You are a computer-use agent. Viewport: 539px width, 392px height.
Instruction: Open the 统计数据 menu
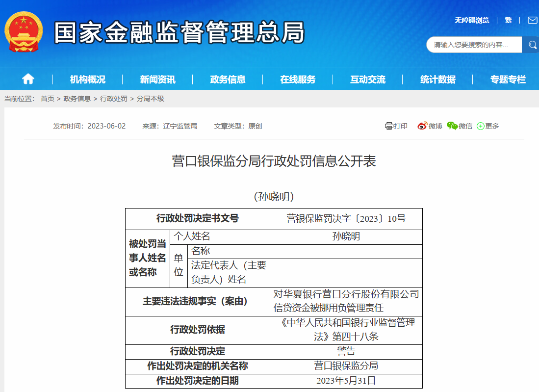tap(438, 79)
